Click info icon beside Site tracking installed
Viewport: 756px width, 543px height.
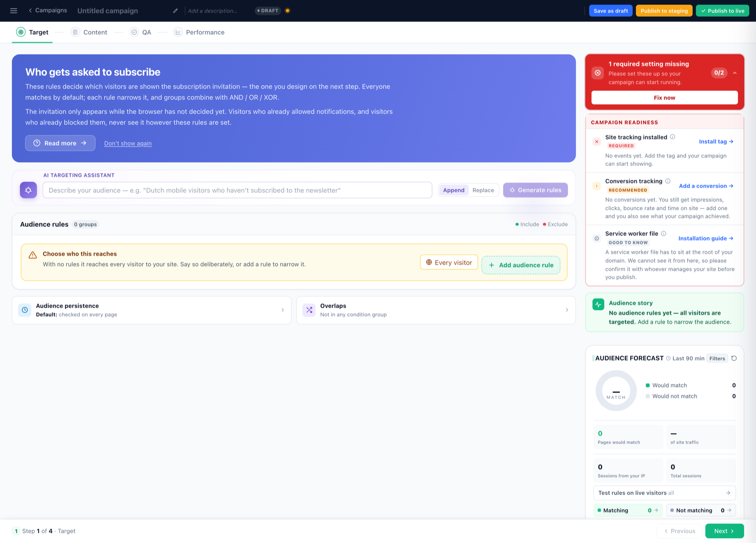(x=672, y=137)
